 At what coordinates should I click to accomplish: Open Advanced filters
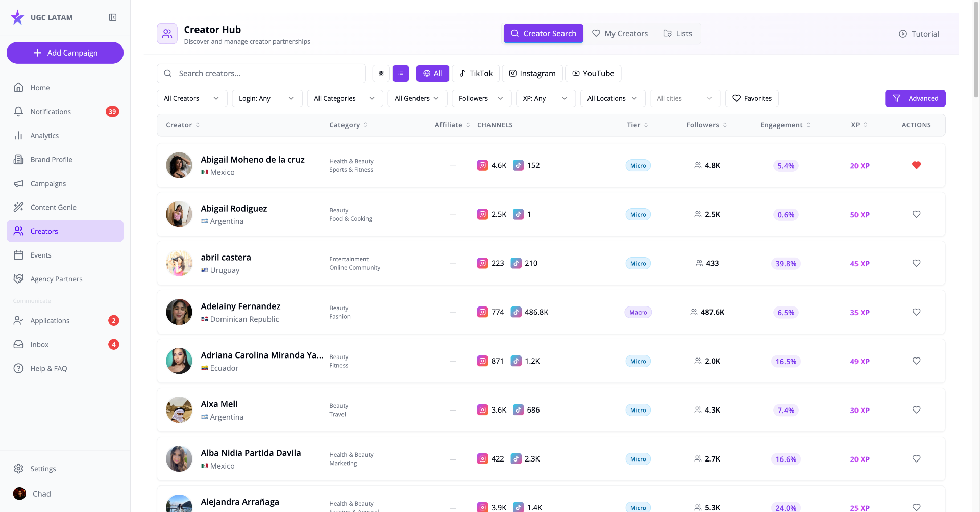(915, 98)
